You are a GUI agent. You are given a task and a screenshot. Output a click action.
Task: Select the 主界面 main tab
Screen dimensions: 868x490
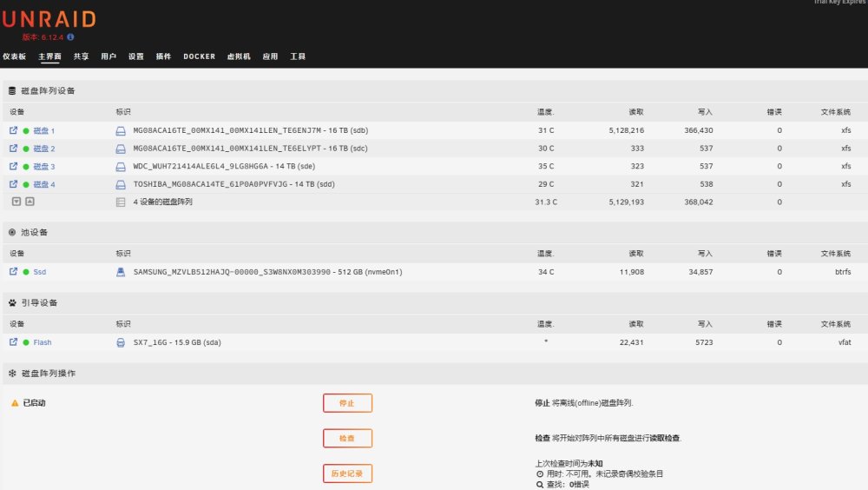pyautogui.click(x=49, y=56)
